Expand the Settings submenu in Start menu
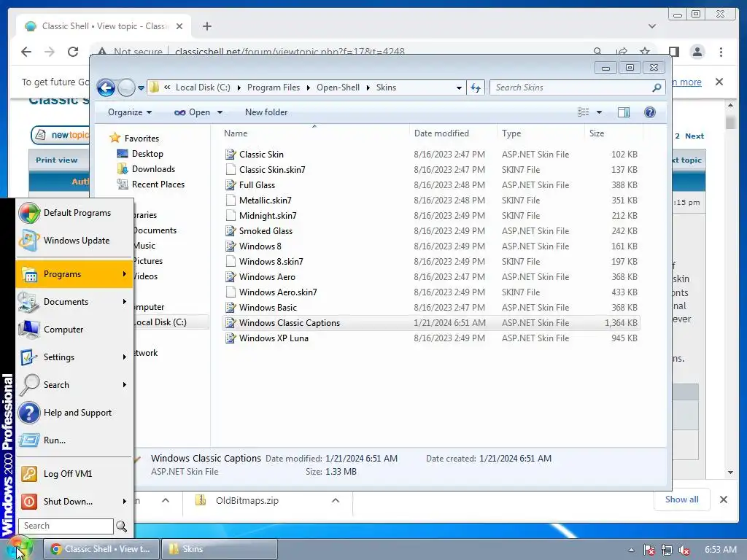Image resolution: width=747 pixels, height=560 pixels. (x=74, y=357)
